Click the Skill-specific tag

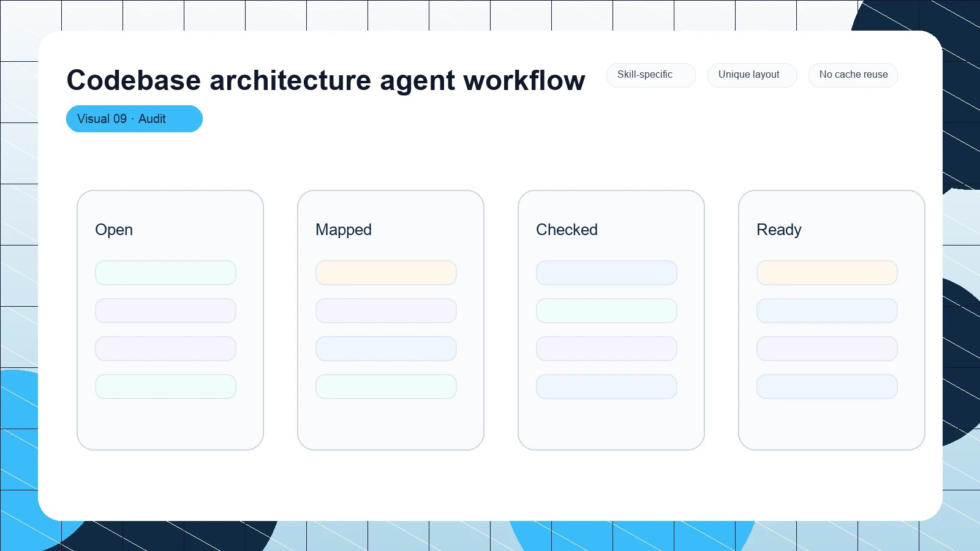pos(650,75)
